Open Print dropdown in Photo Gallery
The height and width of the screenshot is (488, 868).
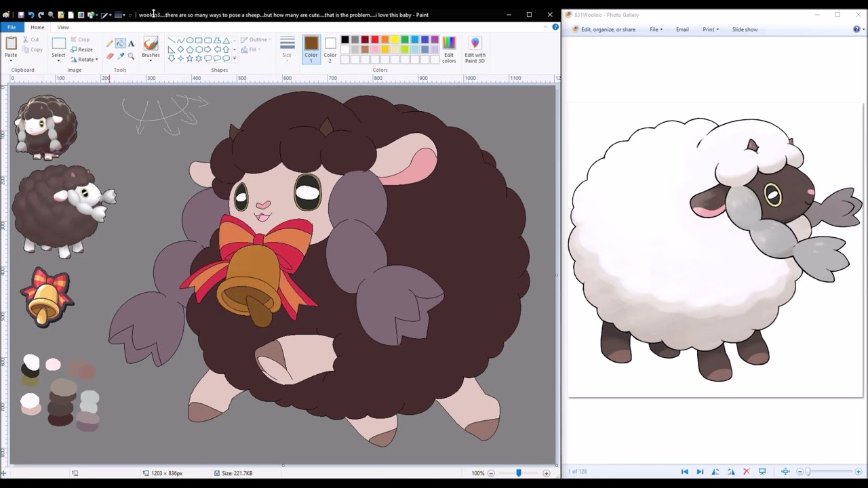711,29
